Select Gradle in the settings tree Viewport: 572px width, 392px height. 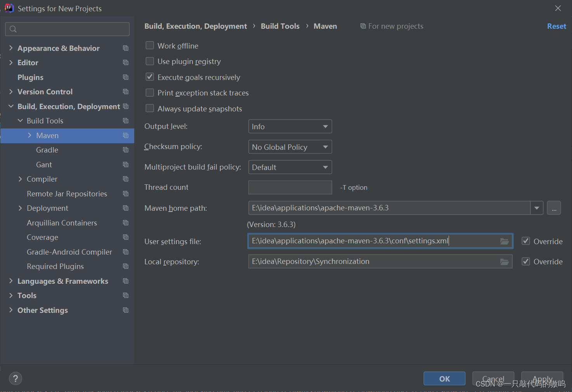point(47,150)
